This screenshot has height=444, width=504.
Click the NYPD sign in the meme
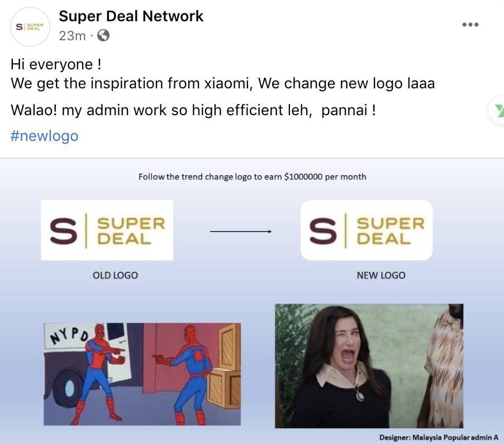(71, 334)
